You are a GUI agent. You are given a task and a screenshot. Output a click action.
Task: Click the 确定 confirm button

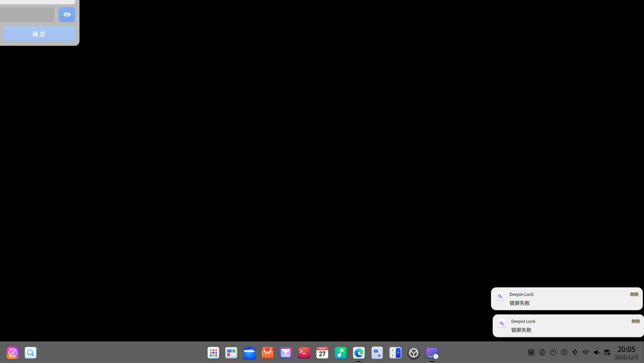tap(39, 34)
